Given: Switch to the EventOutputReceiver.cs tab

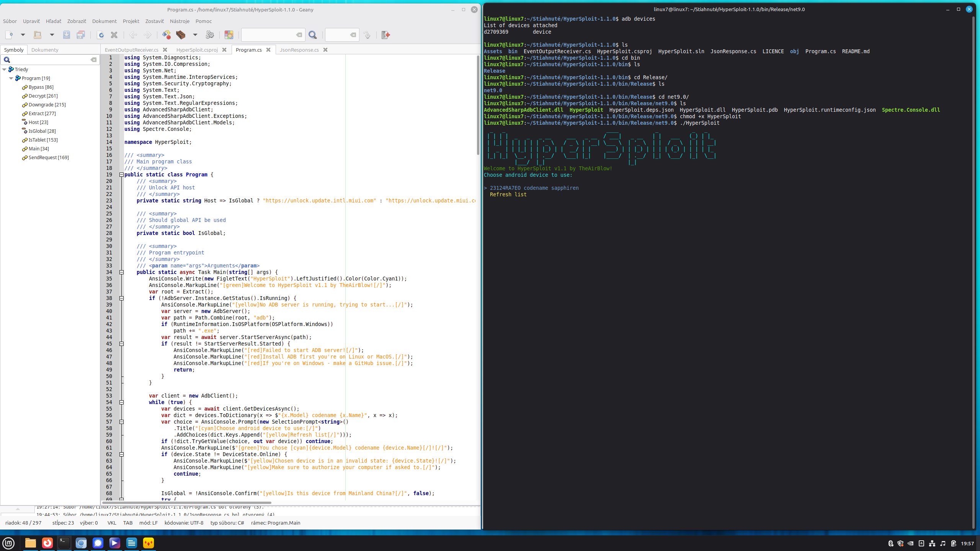Looking at the screenshot, I should tap(131, 50).
